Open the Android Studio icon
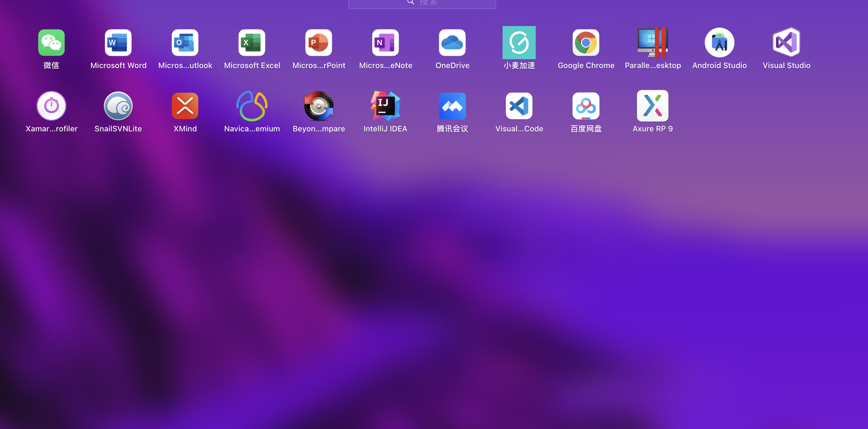 click(x=719, y=43)
